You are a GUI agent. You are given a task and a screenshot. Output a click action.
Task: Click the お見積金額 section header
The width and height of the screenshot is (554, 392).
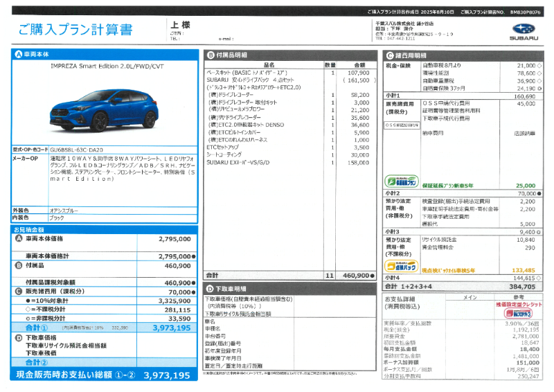click(29, 230)
